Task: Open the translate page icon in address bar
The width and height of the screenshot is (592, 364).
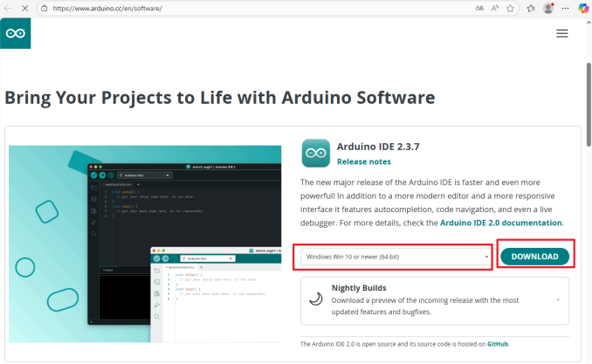Action: click(479, 8)
